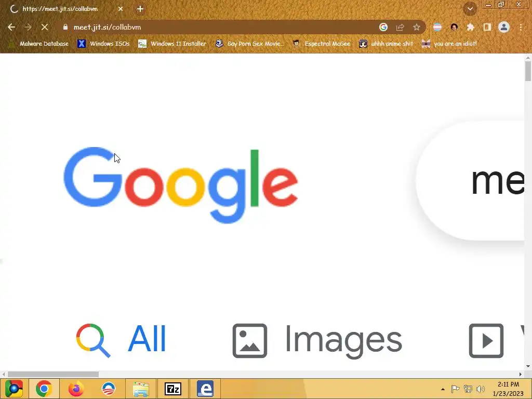Open the Chrome profile menu
Image resolution: width=532 pixels, height=399 pixels.
504,27
